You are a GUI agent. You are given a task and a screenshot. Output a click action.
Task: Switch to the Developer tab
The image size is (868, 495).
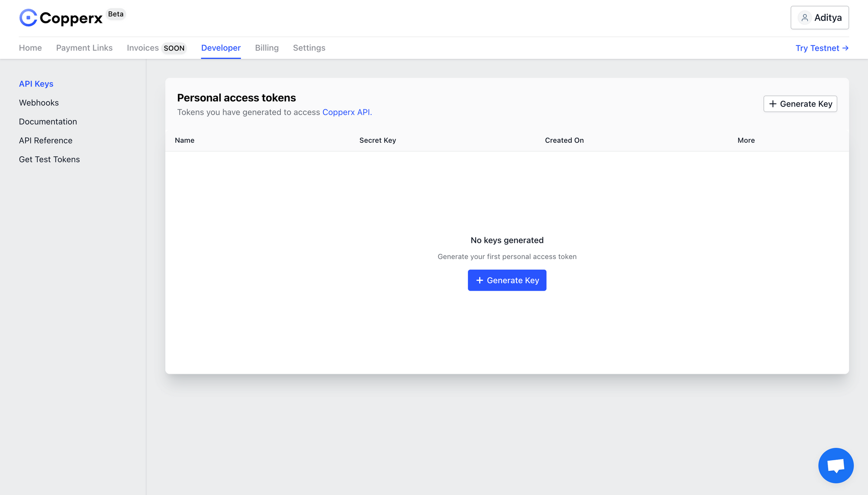point(221,48)
